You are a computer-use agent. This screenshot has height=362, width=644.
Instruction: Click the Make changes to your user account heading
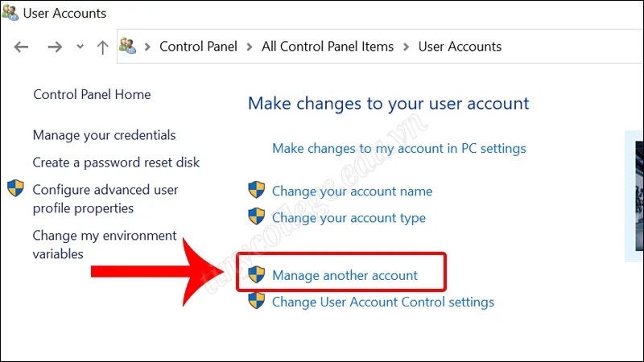(389, 104)
